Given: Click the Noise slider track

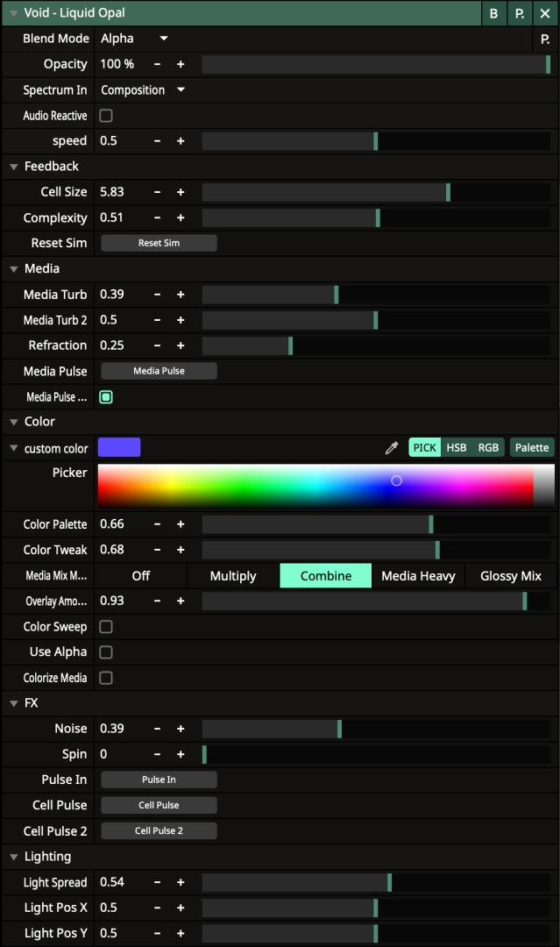Looking at the screenshot, I should (x=376, y=729).
